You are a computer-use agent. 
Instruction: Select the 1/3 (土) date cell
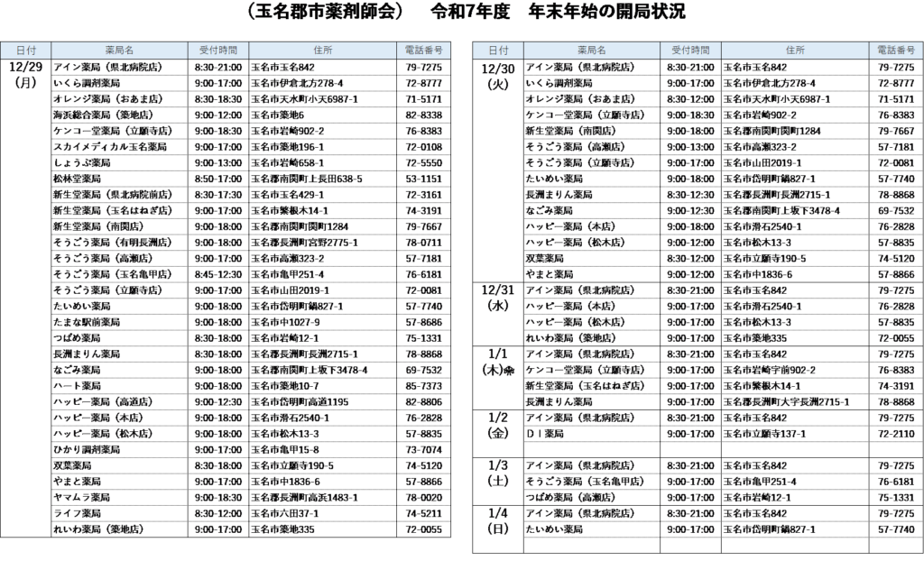coord(499,473)
